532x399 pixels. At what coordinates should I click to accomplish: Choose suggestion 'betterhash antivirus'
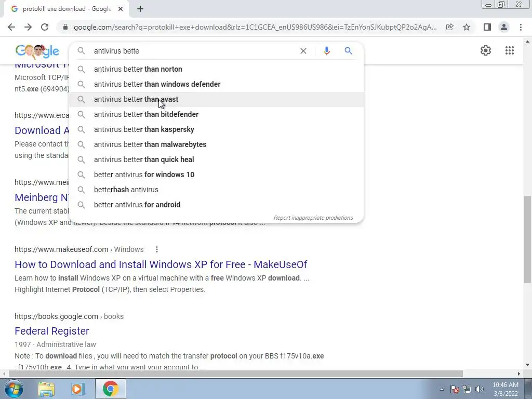[x=216, y=190]
